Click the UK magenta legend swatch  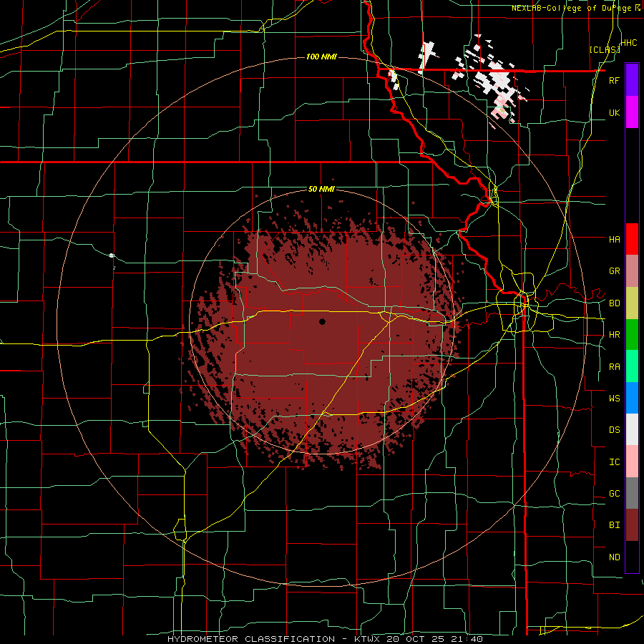point(632,112)
